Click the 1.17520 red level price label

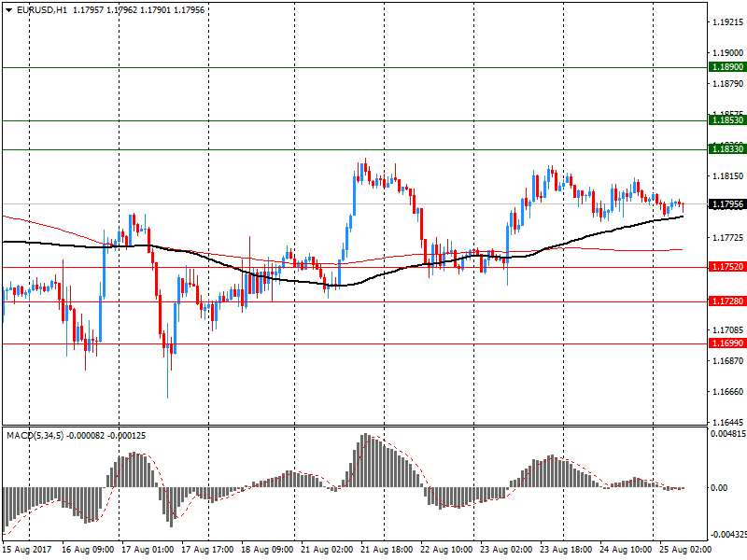click(x=727, y=267)
